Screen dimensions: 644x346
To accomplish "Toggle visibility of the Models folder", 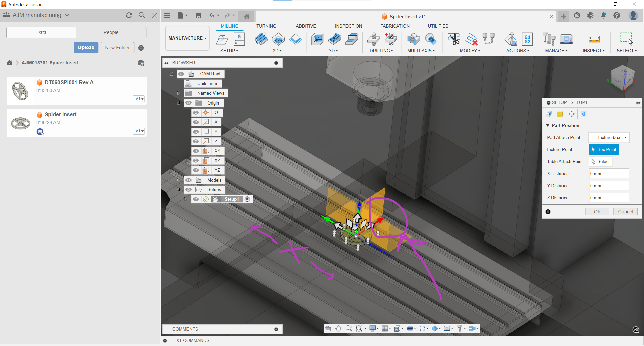I will click(x=189, y=180).
